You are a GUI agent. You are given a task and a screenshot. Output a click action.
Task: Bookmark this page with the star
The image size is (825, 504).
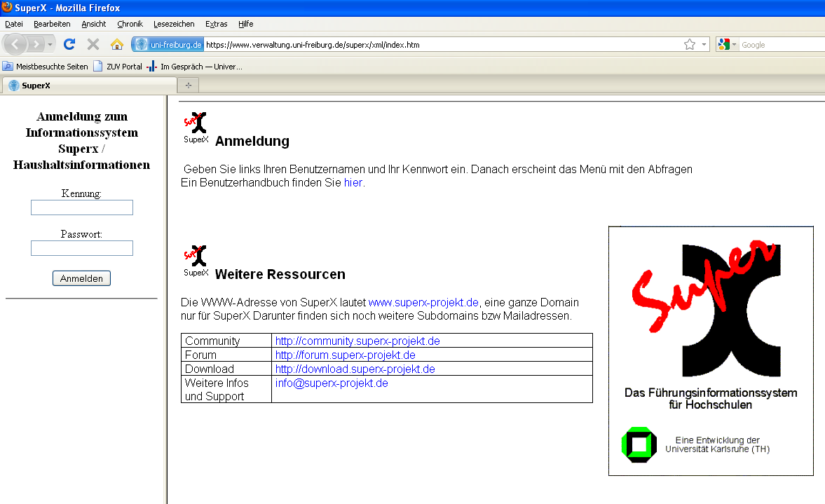(x=690, y=45)
